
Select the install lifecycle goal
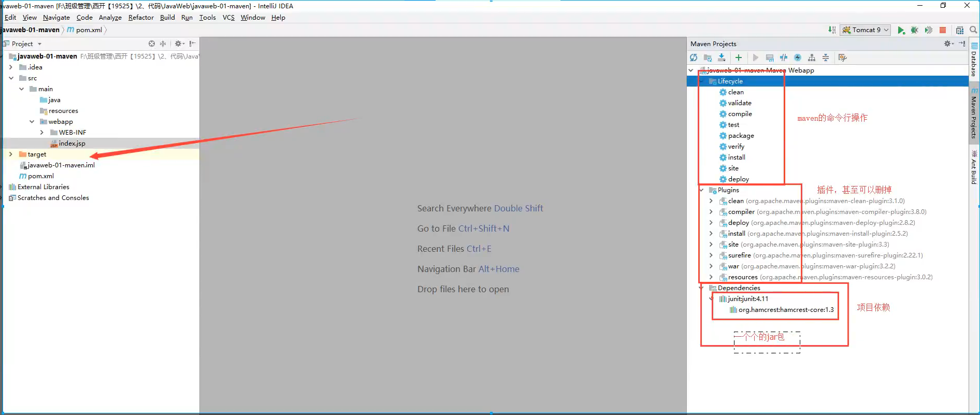tap(737, 158)
